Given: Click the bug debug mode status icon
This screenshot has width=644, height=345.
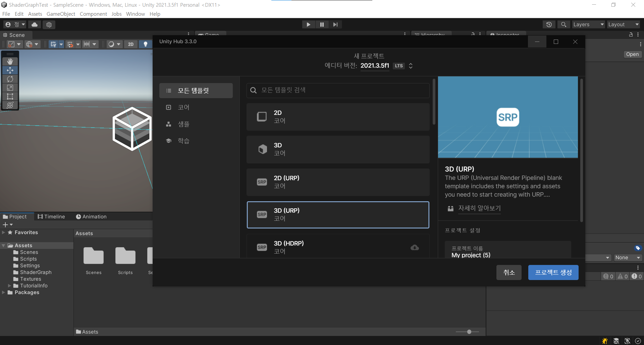Looking at the screenshot, I should pyautogui.click(x=605, y=341).
